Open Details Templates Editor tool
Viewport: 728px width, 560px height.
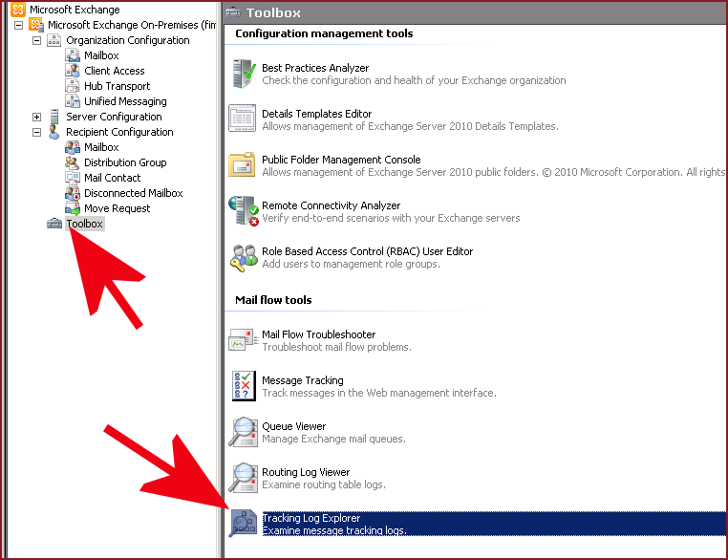click(x=316, y=114)
